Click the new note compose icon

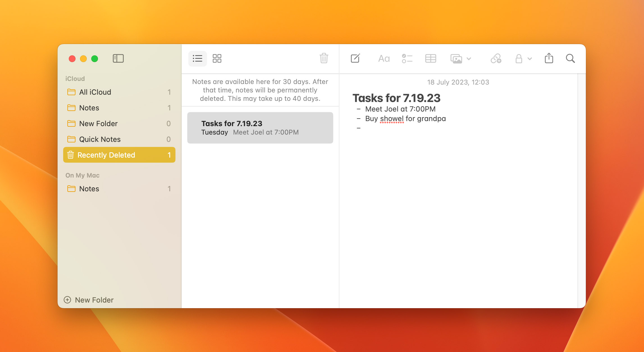point(355,58)
